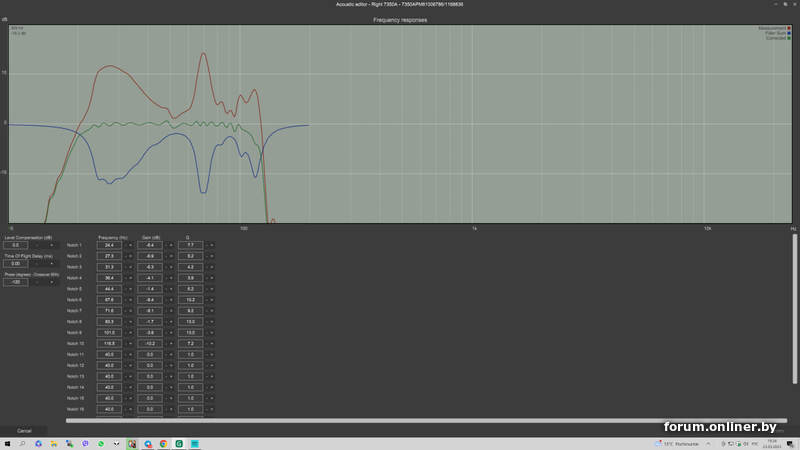This screenshot has height=450, width=800.
Task: Open the WhatsApp icon in taskbar
Action: point(101,443)
